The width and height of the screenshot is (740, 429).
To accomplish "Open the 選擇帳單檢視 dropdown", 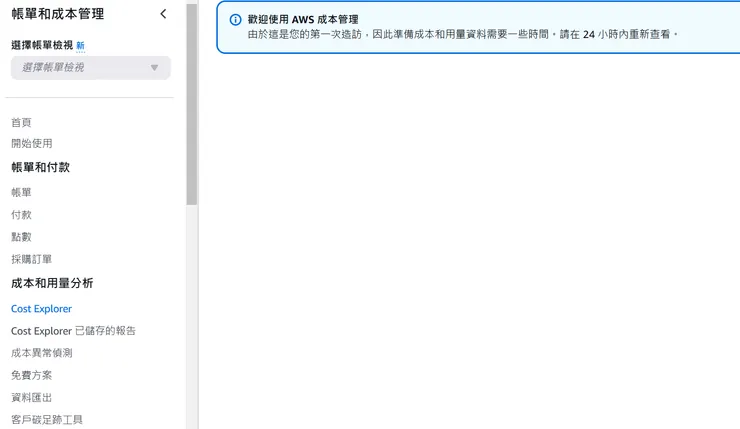I will pyautogui.click(x=91, y=67).
